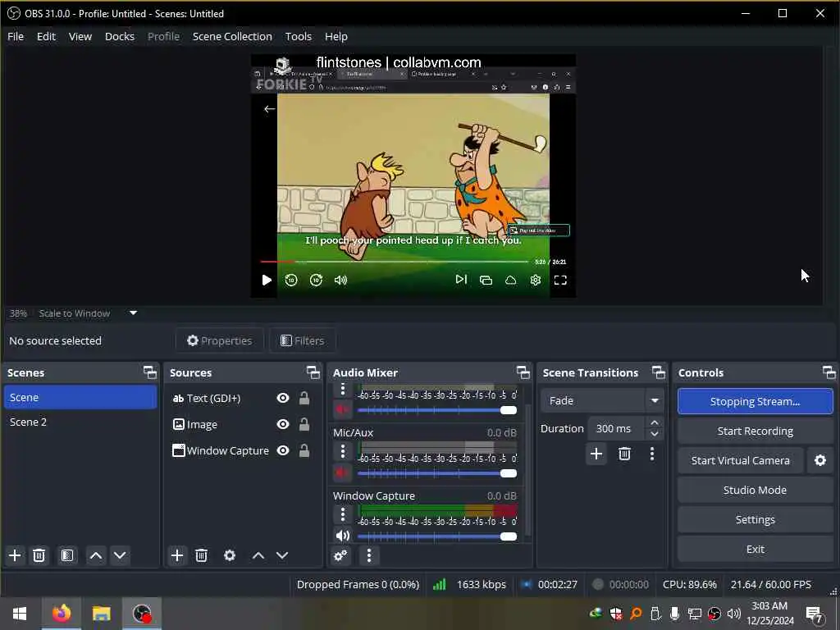Remove selected scene with Scenes trash icon
Screen dimensions: 840x630
click(39, 555)
